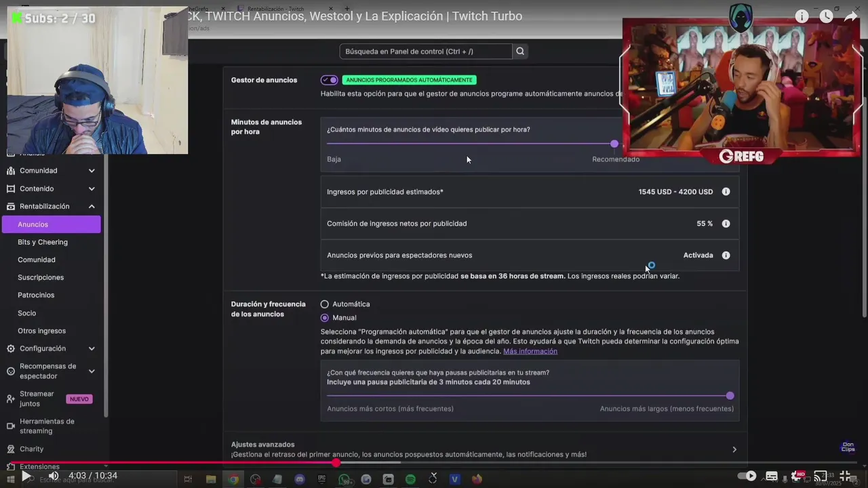Screen dimensions: 868x488
Task: Switch to the Rentabilización - Twitch browser tab
Action: 283,8
